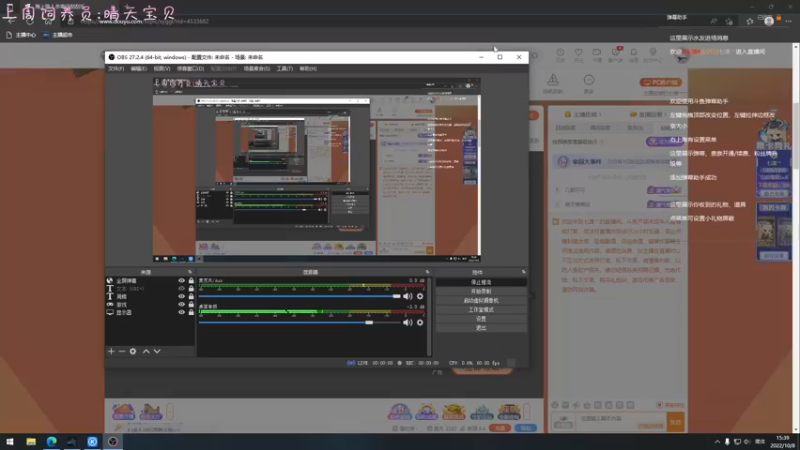This screenshot has height=450, width=800.
Task: Open the video camera icon on Douyu page
Action: 596,53
